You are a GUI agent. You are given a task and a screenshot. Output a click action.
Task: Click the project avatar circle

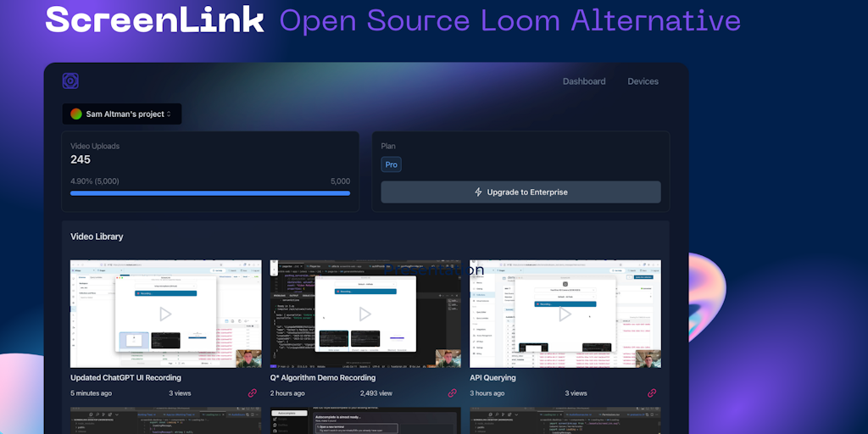pos(75,114)
